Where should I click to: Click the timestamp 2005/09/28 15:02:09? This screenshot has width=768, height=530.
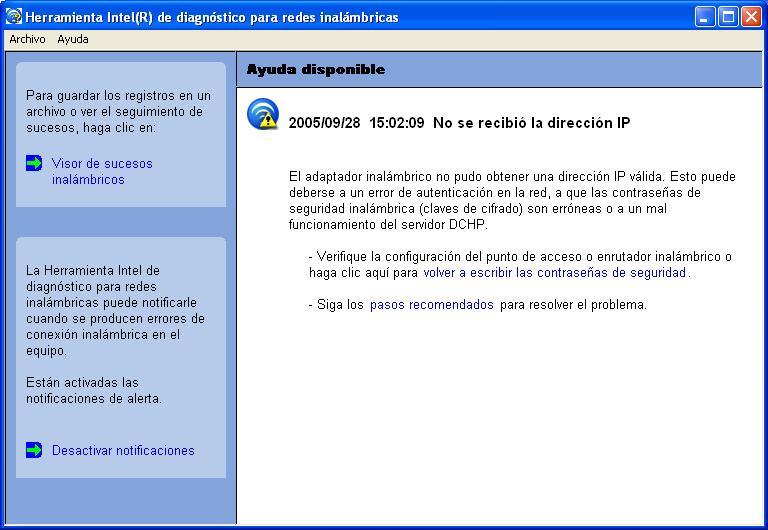[357, 122]
